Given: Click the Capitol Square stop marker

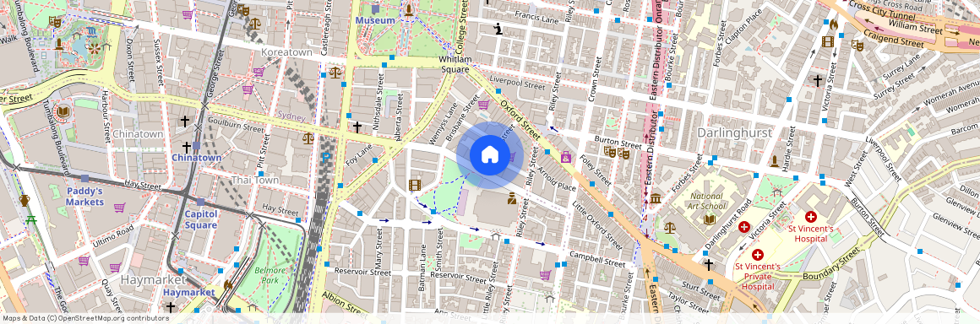Looking at the screenshot, I should coord(200,202).
